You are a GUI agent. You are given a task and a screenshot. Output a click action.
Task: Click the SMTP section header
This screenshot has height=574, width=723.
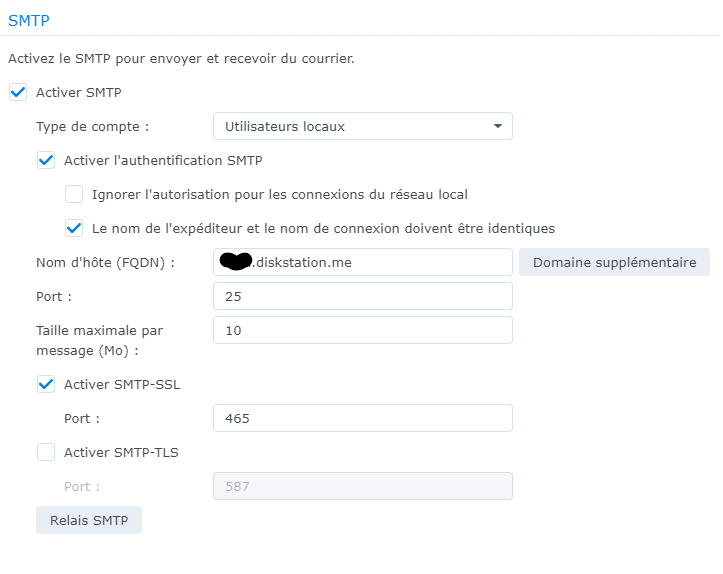coord(29,19)
